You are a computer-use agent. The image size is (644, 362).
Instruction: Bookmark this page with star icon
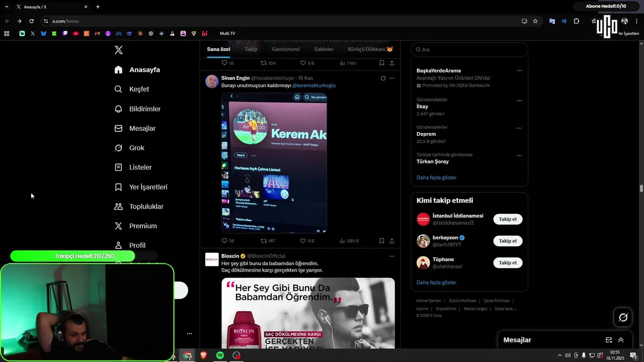[535, 21]
